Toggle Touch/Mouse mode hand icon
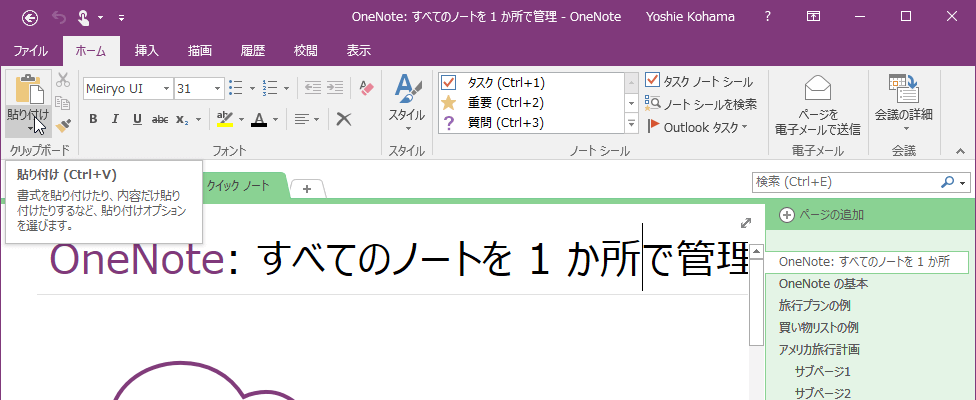 (84, 17)
